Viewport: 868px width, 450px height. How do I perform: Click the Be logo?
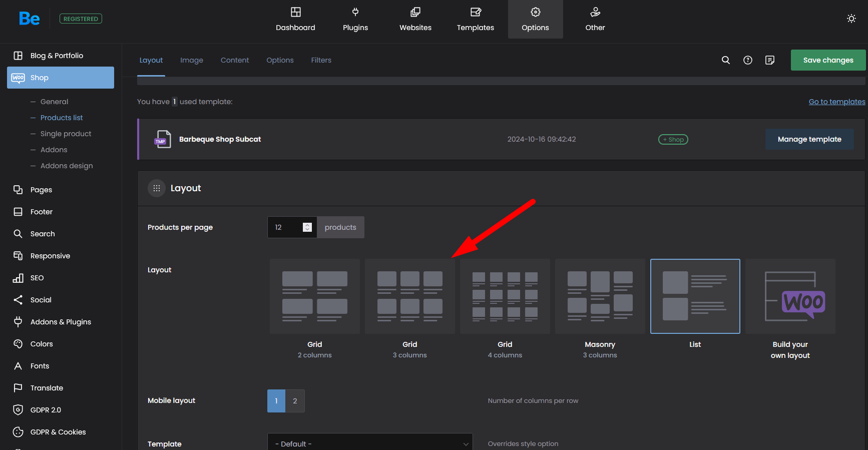(x=29, y=19)
